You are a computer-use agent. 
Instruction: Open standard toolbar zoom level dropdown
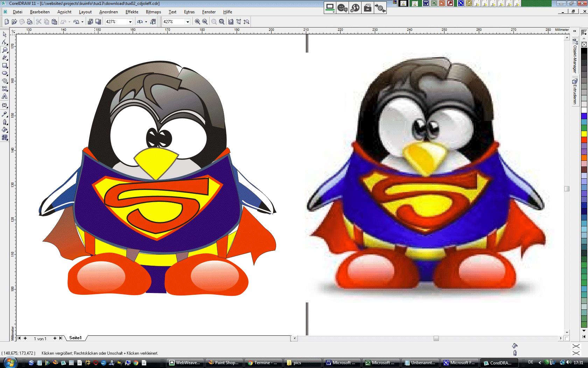point(130,22)
